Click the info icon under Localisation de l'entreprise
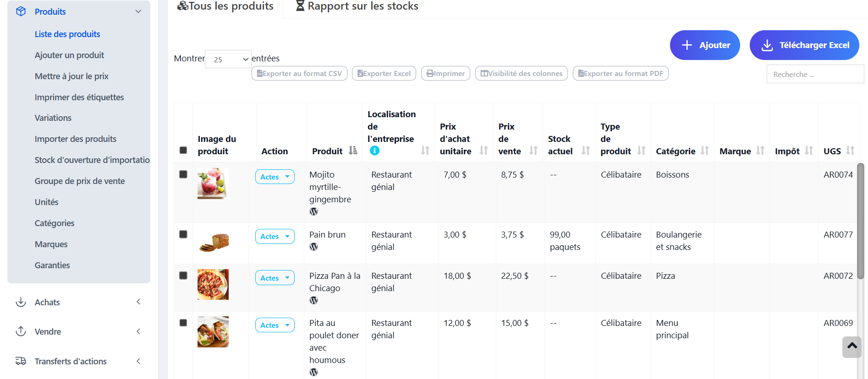868x379 pixels. 374,151
